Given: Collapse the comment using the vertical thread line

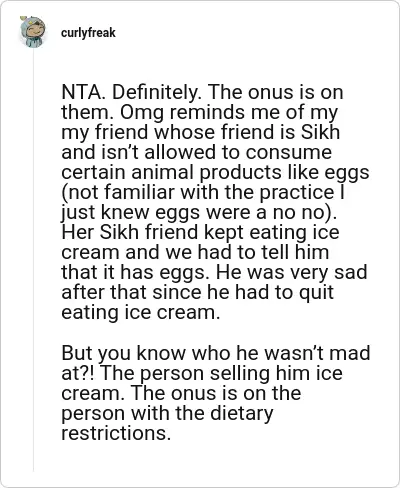Looking at the screenshot, I should [x=33, y=260].
